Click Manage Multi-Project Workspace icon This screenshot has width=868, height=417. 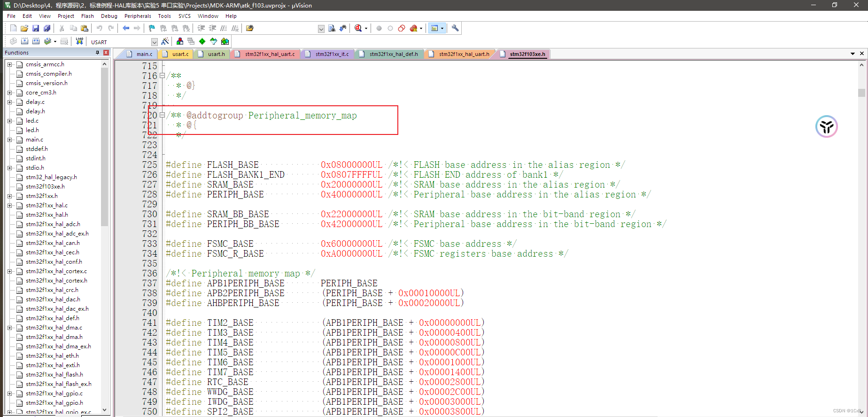tap(191, 41)
